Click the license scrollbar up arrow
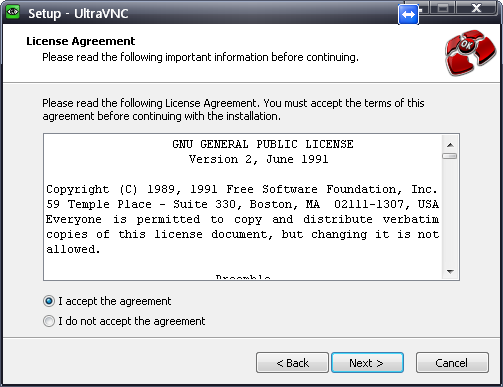Screen dimensions: 503x387 [450, 145]
